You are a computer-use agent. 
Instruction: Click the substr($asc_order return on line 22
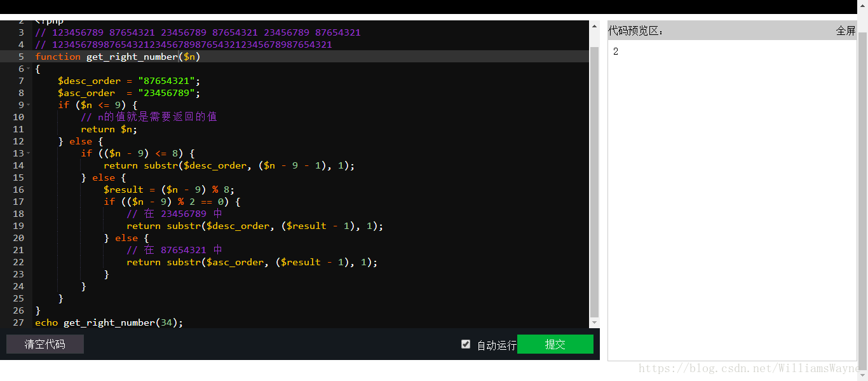[252, 262]
